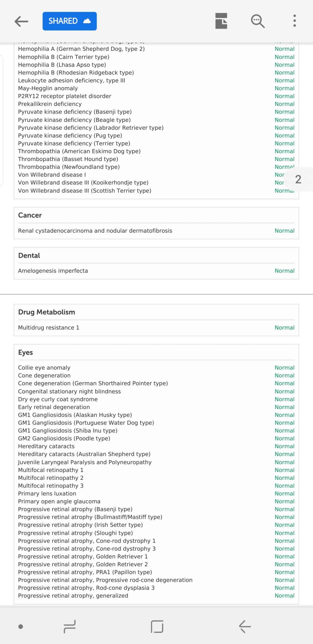Open the document outline icon
313x644 pixels.
point(221,21)
